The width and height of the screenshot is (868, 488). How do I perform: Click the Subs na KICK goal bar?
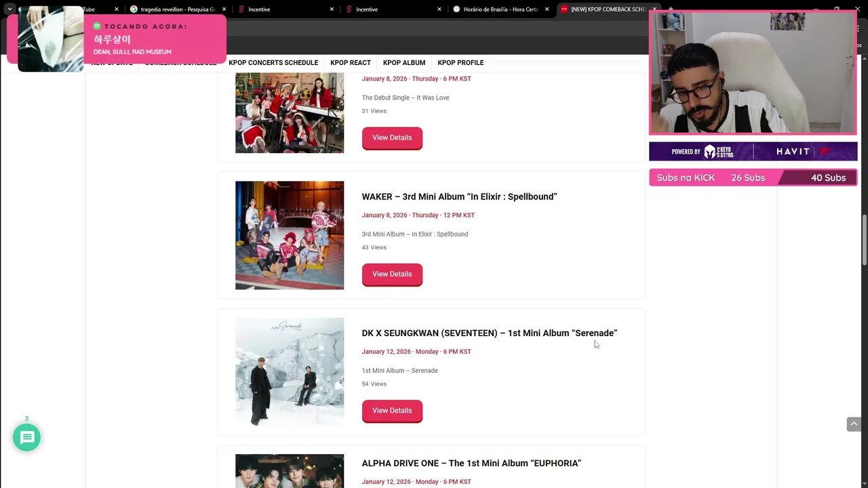click(753, 178)
